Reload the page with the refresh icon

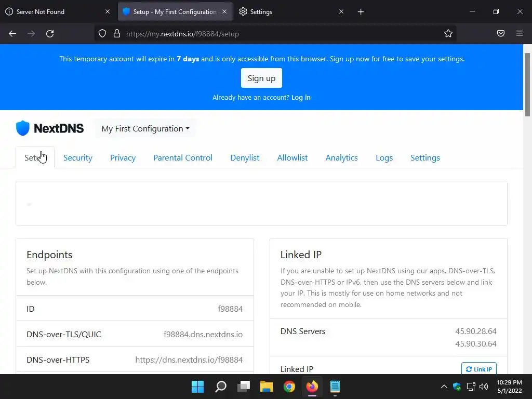point(50,34)
